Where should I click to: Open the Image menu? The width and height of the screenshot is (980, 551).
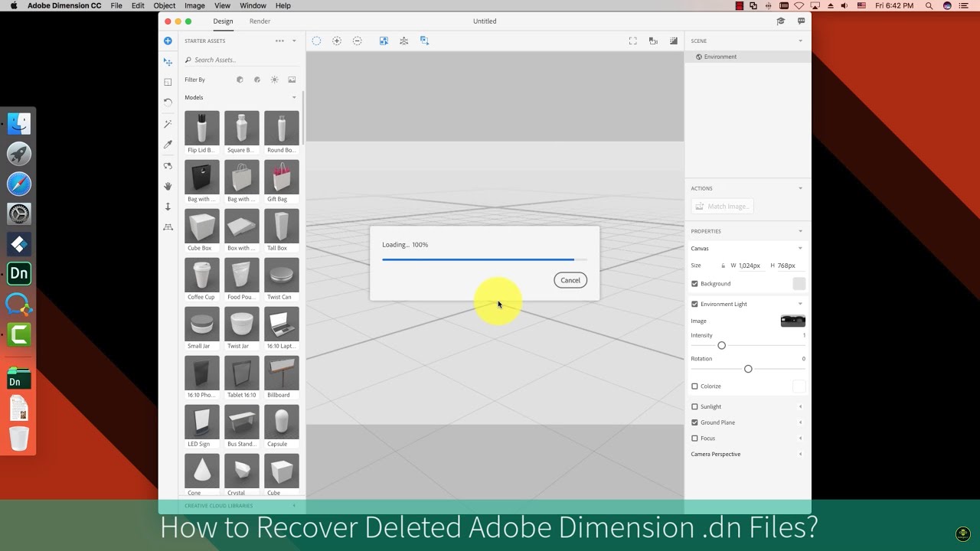pos(194,5)
